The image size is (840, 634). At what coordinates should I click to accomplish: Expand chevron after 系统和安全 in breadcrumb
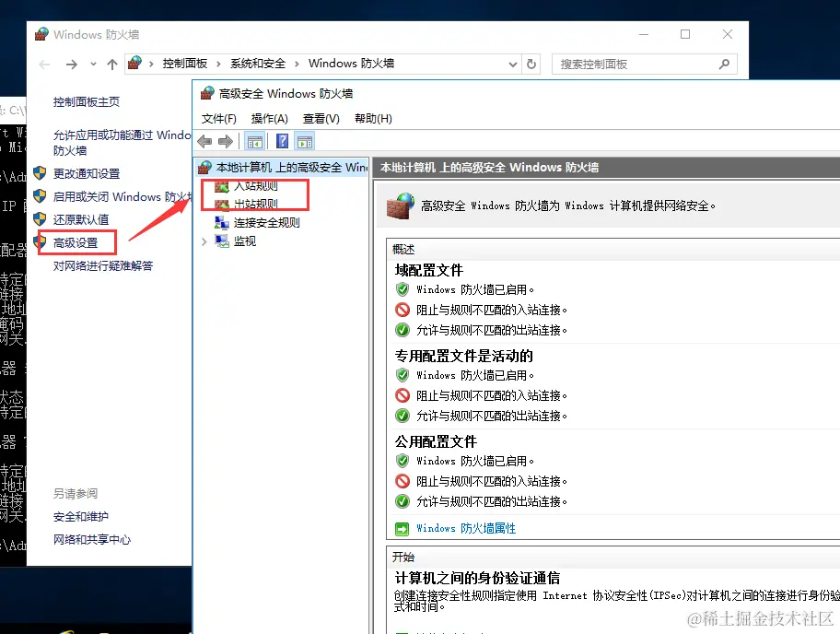click(297, 65)
